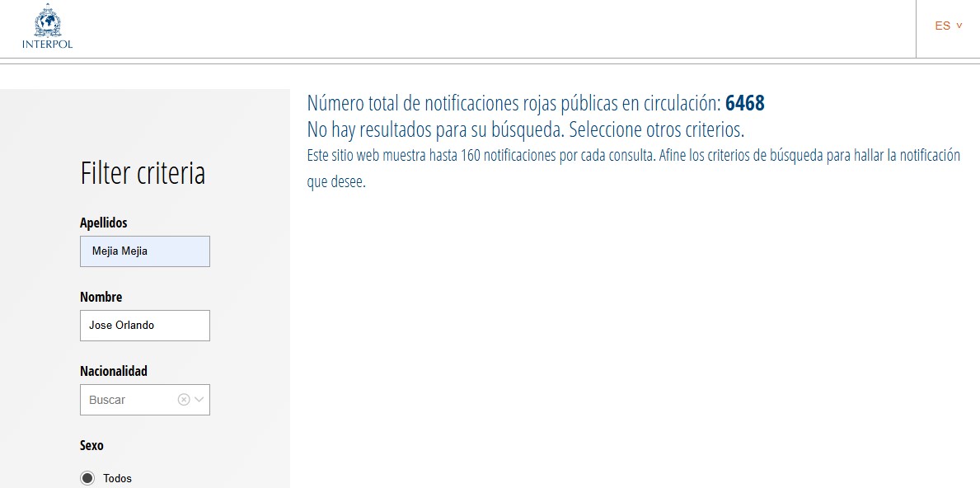
Task: Click the total notices count 6468
Action: 745,103
